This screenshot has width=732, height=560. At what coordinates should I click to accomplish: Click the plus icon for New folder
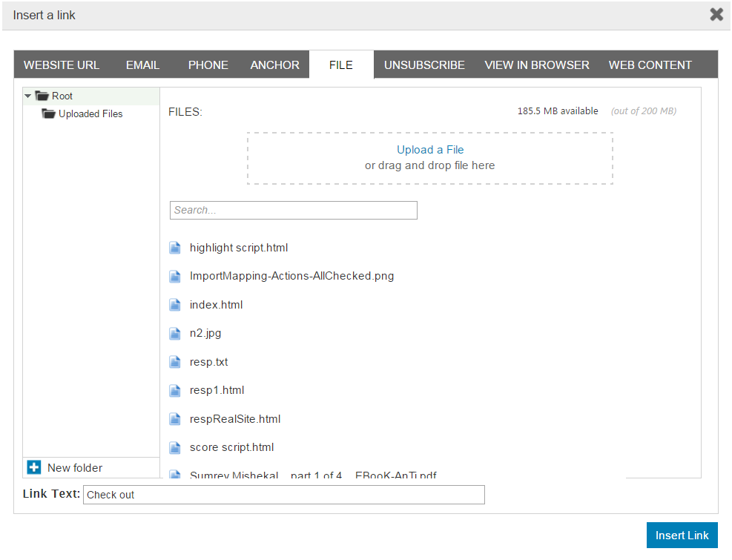pos(33,467)
